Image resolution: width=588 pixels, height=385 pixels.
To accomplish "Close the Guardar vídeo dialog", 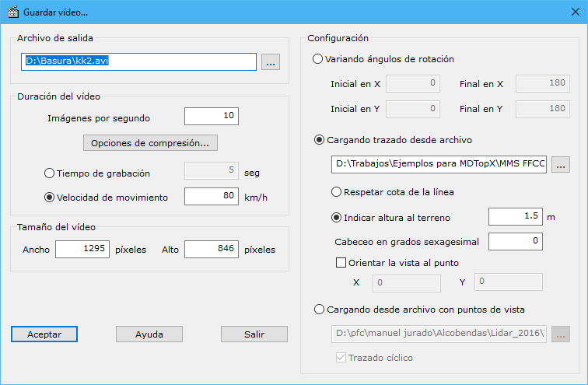I will point(576,12).
